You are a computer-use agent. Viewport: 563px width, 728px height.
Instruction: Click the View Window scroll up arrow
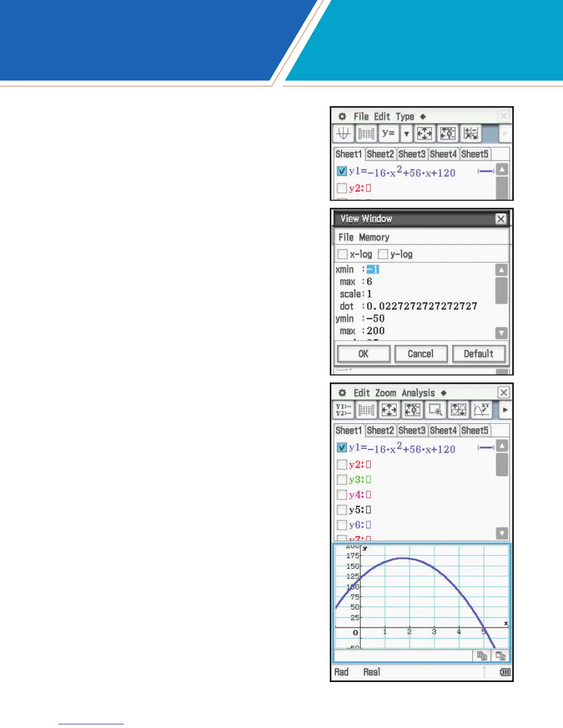click(x=501, y=270)
